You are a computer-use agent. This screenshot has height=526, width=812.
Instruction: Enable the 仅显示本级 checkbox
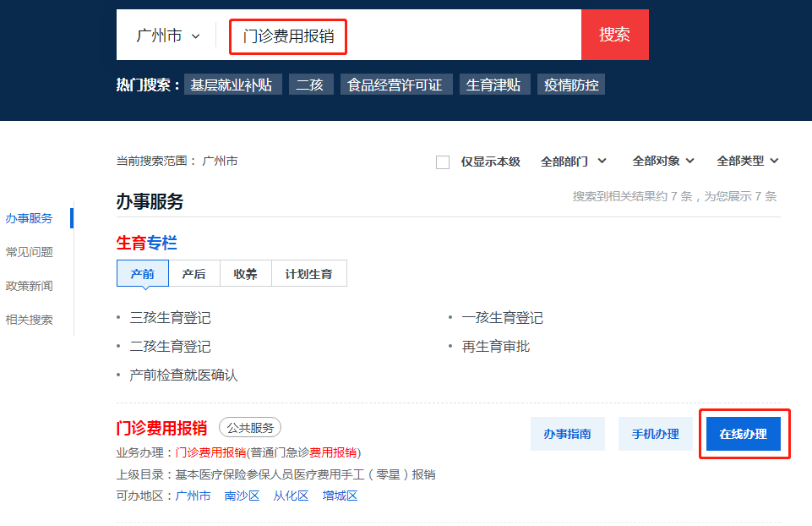pos(443,162)
